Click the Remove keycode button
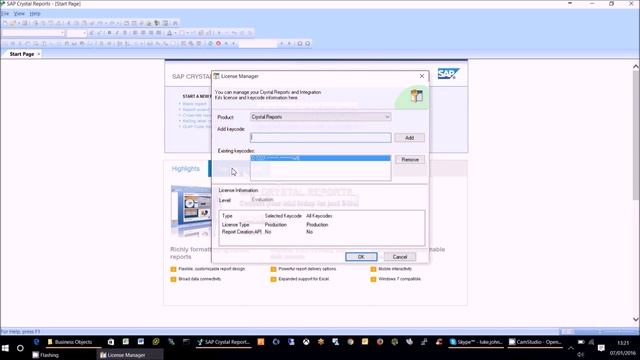The image size is (640, 360). pos(410,160)
